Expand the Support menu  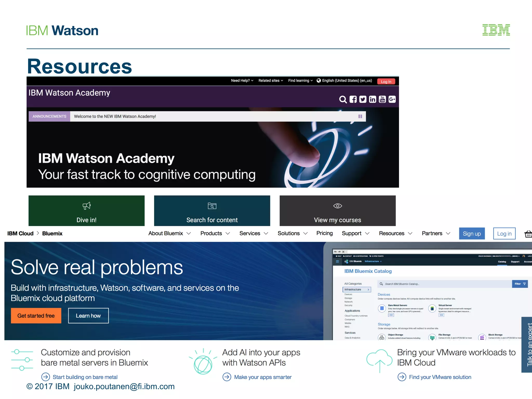(x=356, y=233)
